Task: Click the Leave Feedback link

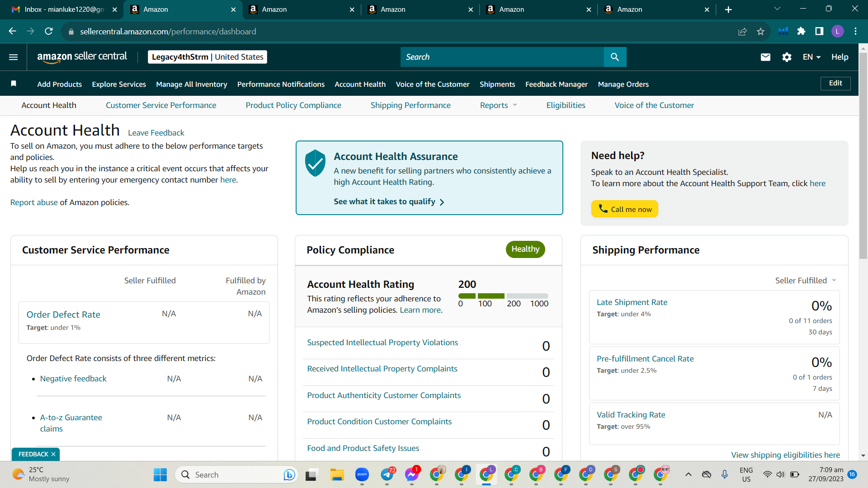Action: [156, 133]
